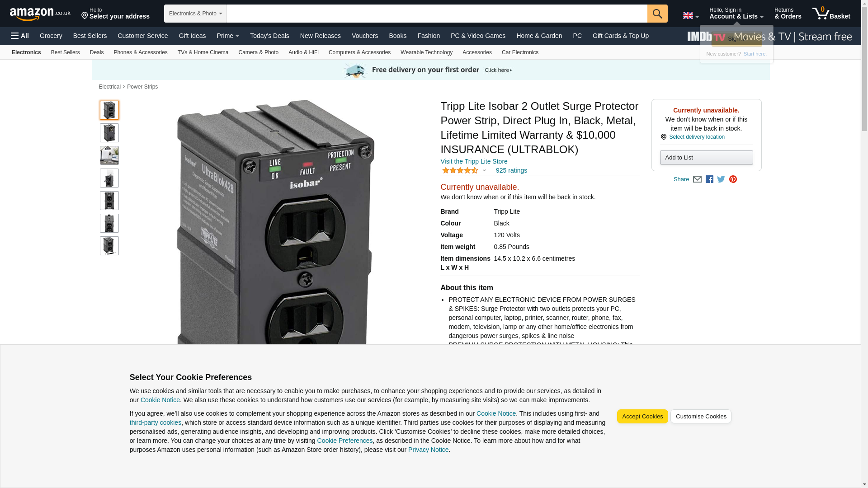Screen dimensions: 868x488
Task: Accept Cookies button
Action: 642,417
